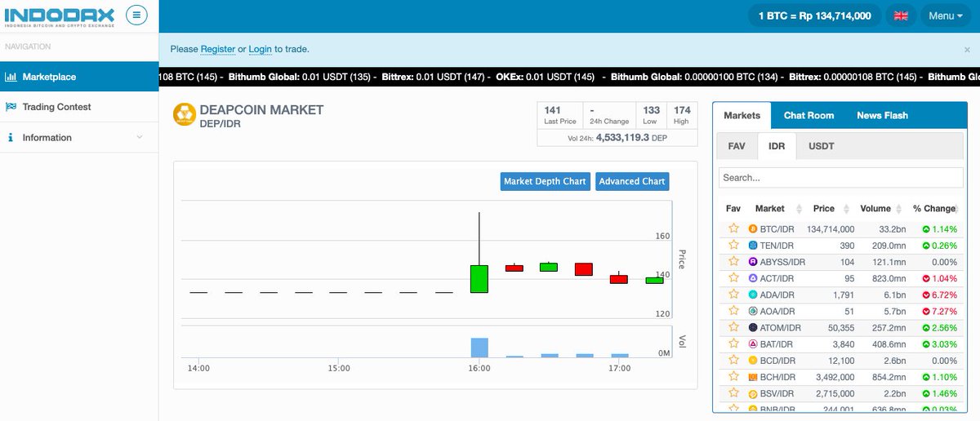Click the Trading Contest flag icon
The width and height of the screenshot is (980, 421).
[11, 107]
